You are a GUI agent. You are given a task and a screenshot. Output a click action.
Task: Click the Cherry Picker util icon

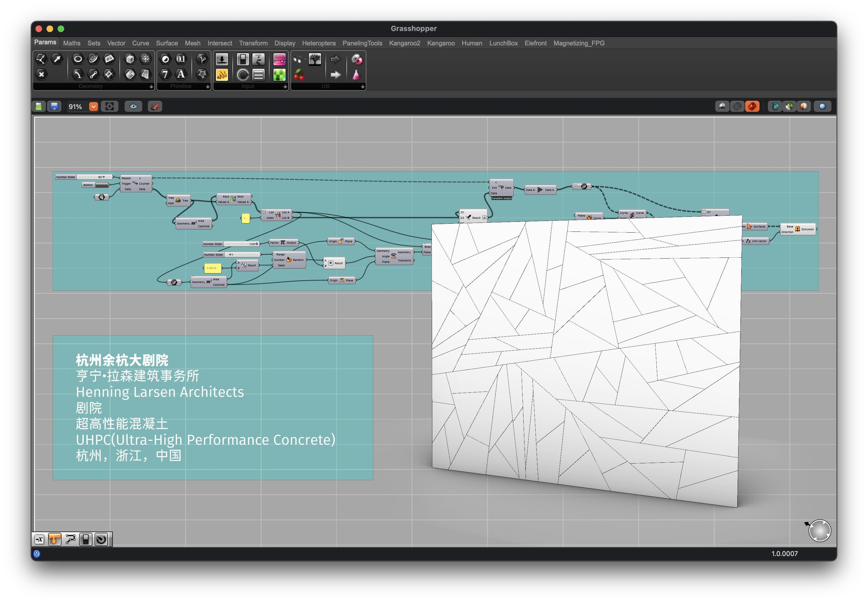(x=299, y=75)
